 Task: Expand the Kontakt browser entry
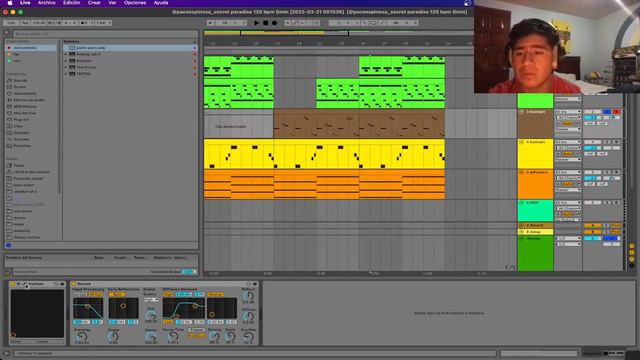(66, 61)
